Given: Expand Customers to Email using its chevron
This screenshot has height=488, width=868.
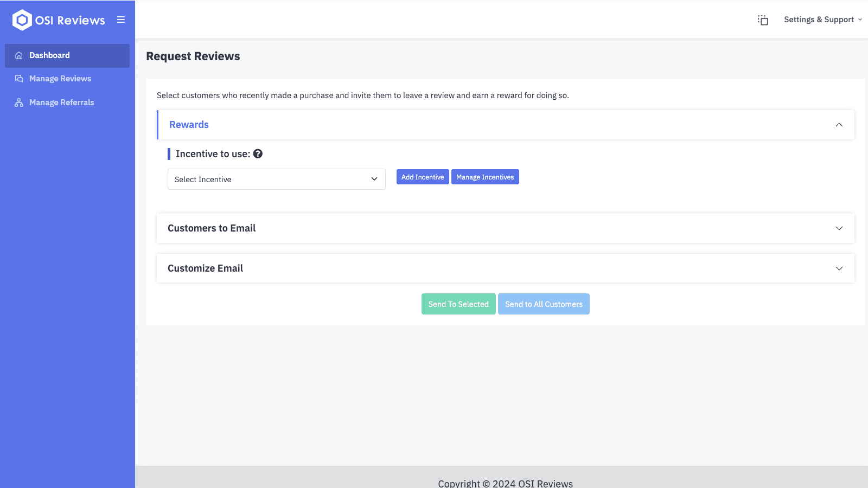Looking at the screenshot, I should click(839, 228).
